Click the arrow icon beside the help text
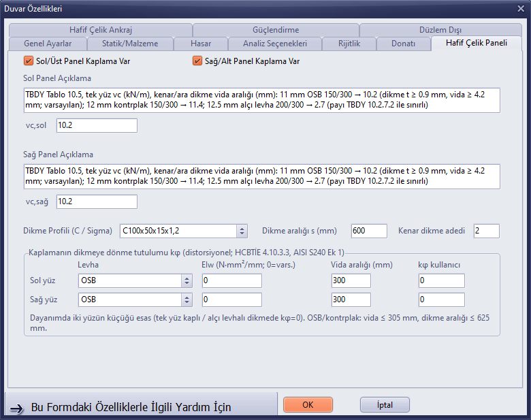 coord(16,408)
